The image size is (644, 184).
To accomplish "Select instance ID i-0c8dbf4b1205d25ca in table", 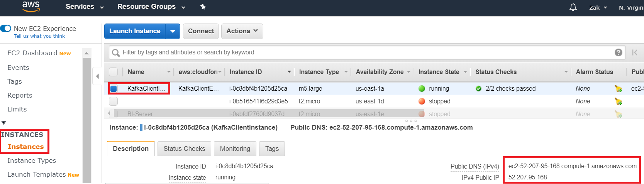I will pos(258,89).
